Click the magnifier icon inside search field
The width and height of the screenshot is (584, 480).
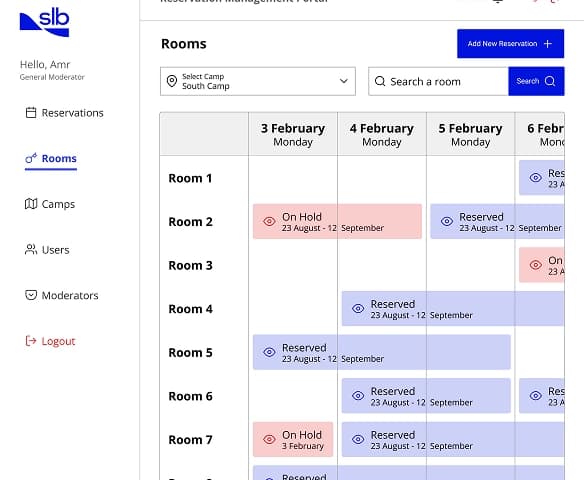[380, 81]
